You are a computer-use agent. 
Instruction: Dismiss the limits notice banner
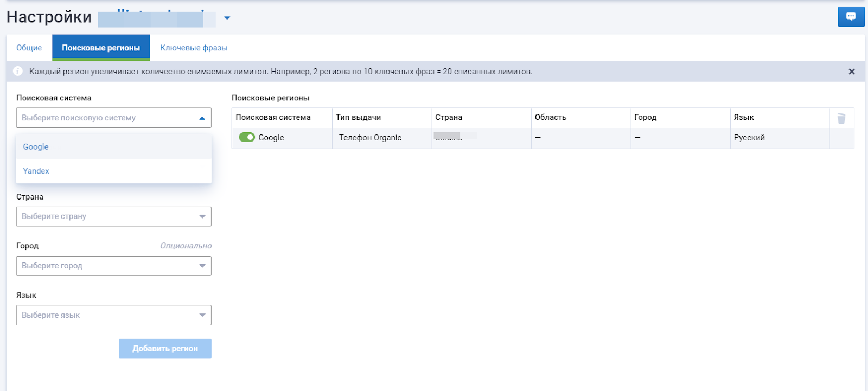click(851, 72)
